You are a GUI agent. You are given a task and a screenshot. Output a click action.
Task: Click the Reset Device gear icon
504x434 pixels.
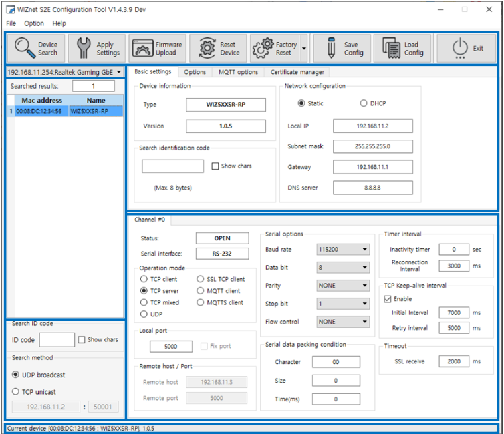click(x=207, y=48)
